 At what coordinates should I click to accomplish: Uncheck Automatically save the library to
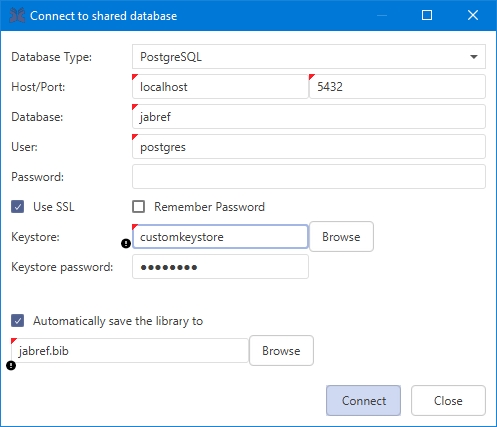pos(18,321)
